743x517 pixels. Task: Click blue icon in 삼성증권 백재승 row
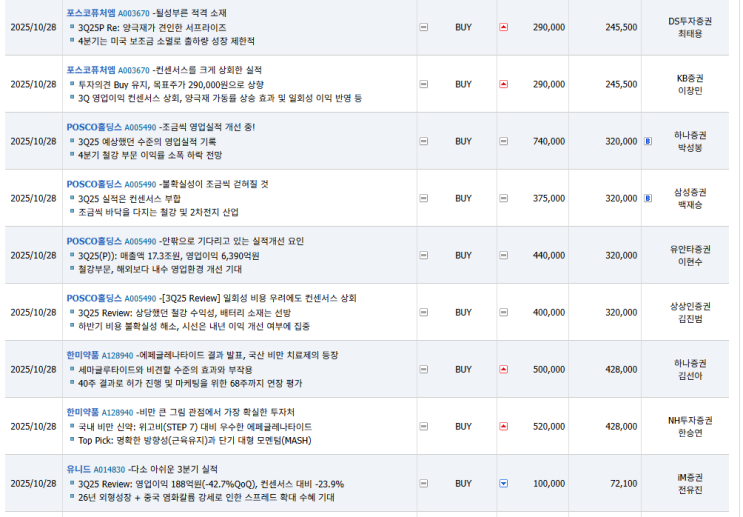tap(647, 198)
